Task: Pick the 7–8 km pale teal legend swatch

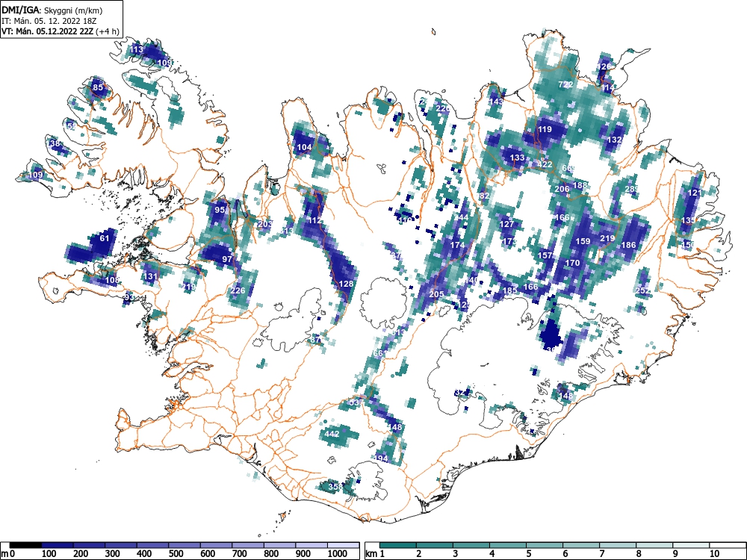Action: click(x=618, y=545)
